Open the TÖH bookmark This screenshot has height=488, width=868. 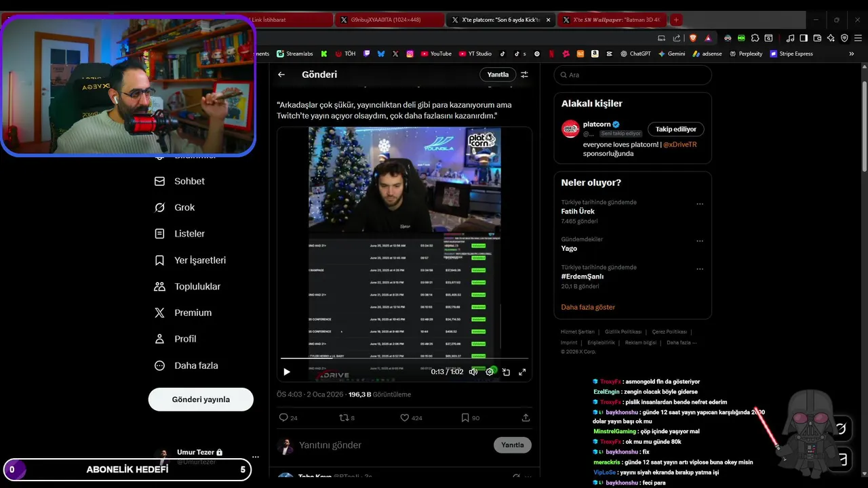coord(345,54)
